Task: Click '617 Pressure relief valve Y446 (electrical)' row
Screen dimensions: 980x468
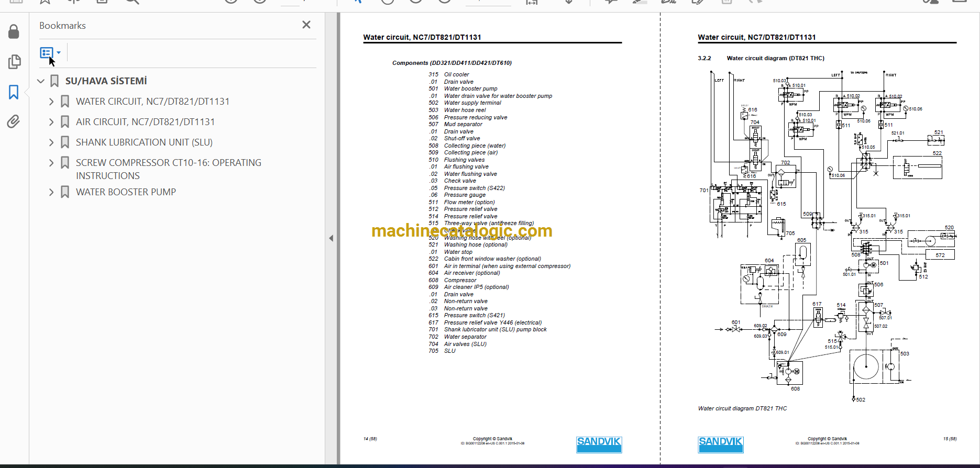Action: (485, 322)
